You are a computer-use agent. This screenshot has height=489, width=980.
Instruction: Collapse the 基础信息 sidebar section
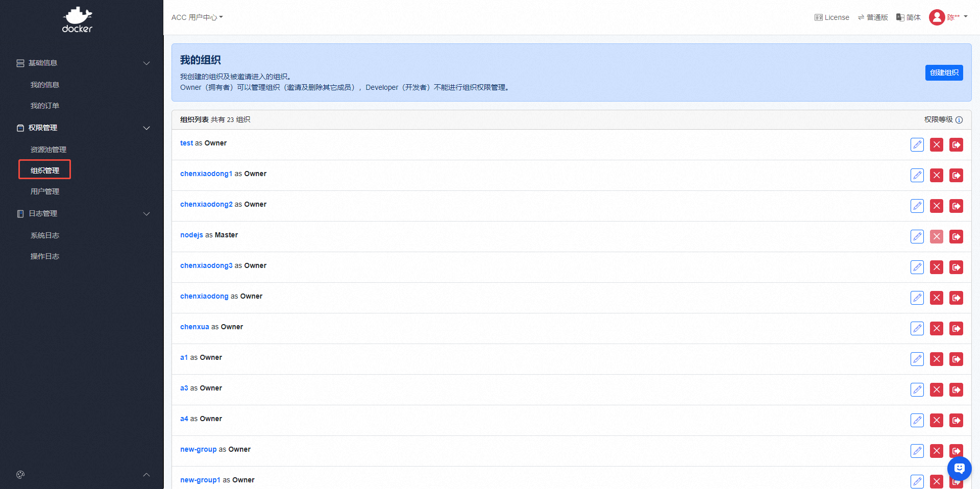pos(146,63)
